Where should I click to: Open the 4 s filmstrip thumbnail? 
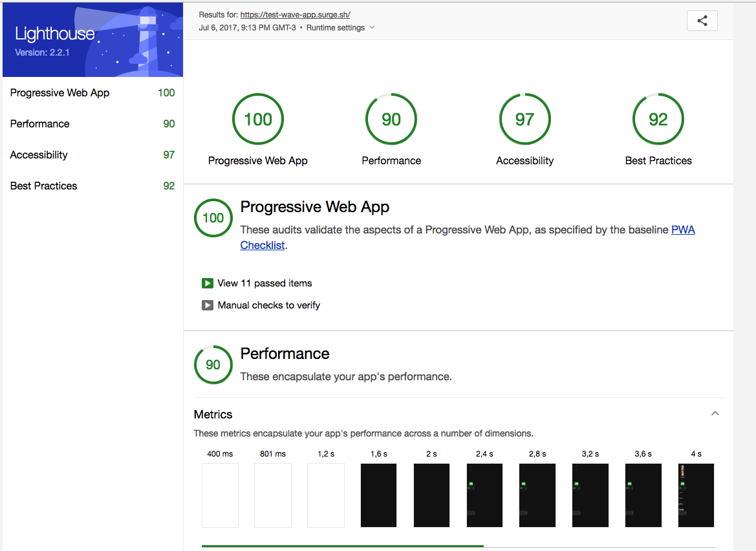pos(697,495)
